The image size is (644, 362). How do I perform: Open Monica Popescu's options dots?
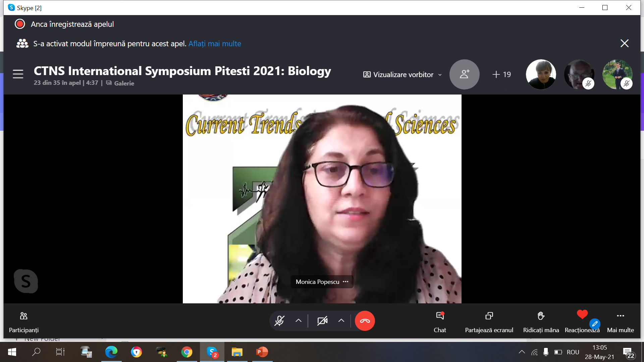346,282
